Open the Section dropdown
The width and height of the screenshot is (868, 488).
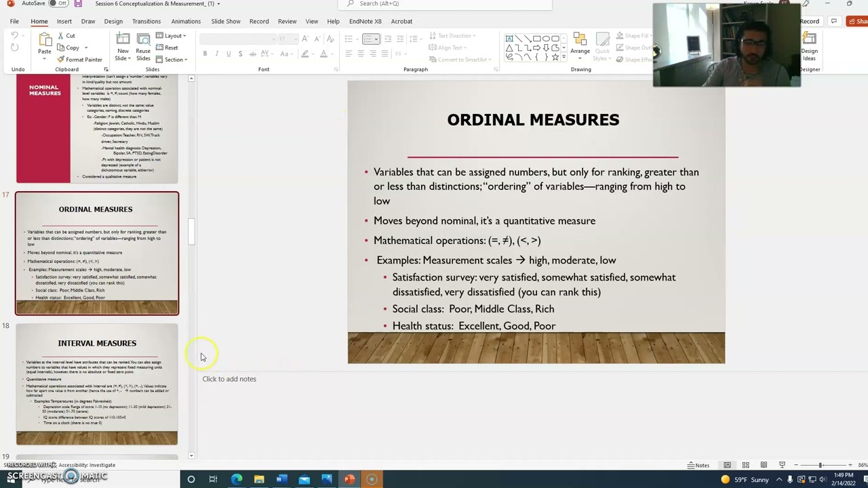tap(172, 60)
